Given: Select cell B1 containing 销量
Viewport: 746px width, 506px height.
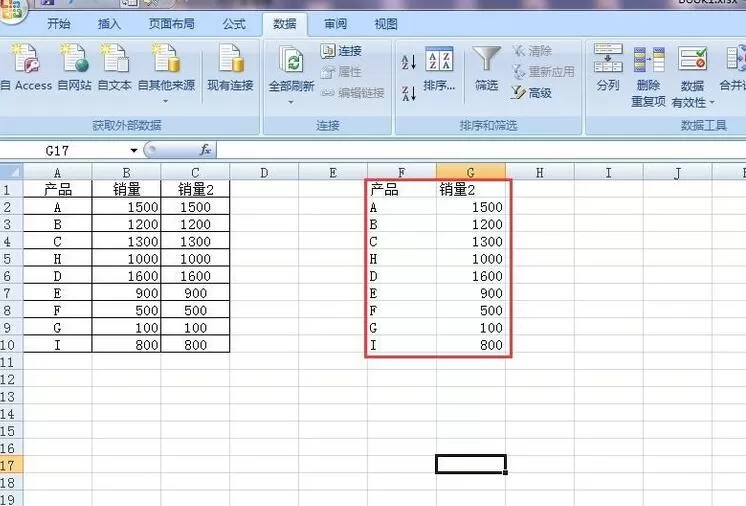Looking at the screenshot, I should point(126,189).
